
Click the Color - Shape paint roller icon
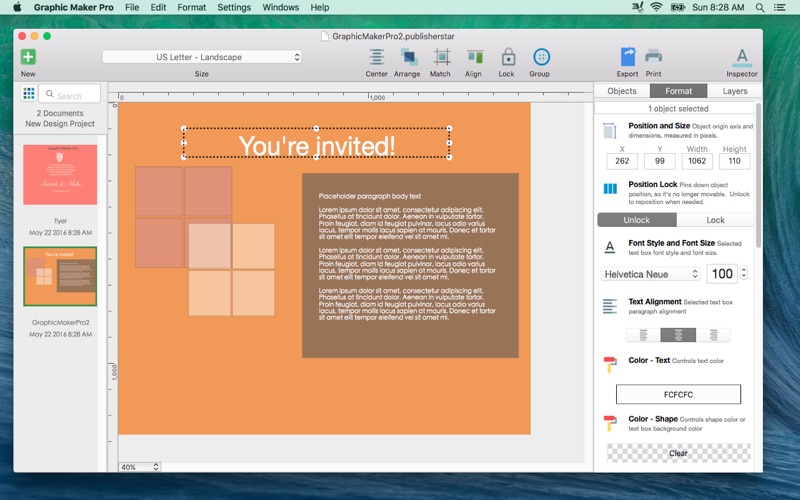[x=610, y=423]
